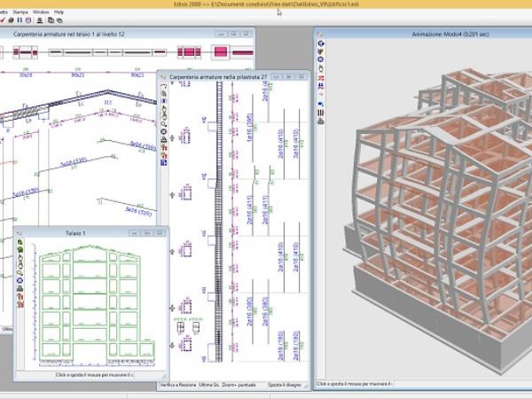
Task: Click the brown sphere icon in main toolbar
Action: click(x=12, y=20)
